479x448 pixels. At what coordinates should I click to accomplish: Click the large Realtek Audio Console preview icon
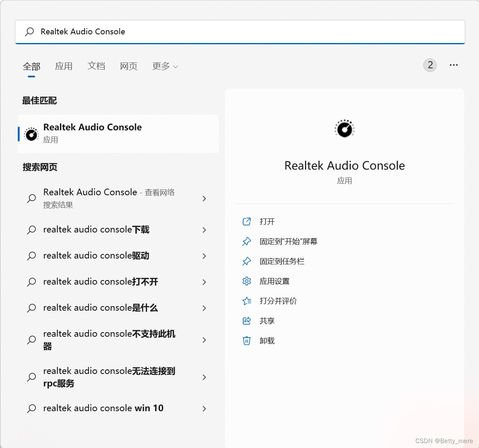[345, 129]
